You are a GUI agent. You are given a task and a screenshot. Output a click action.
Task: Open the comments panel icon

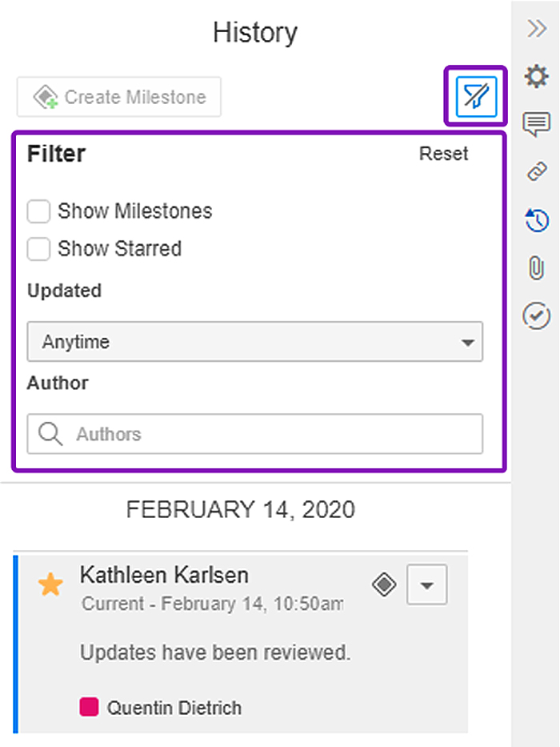(536, 124)
